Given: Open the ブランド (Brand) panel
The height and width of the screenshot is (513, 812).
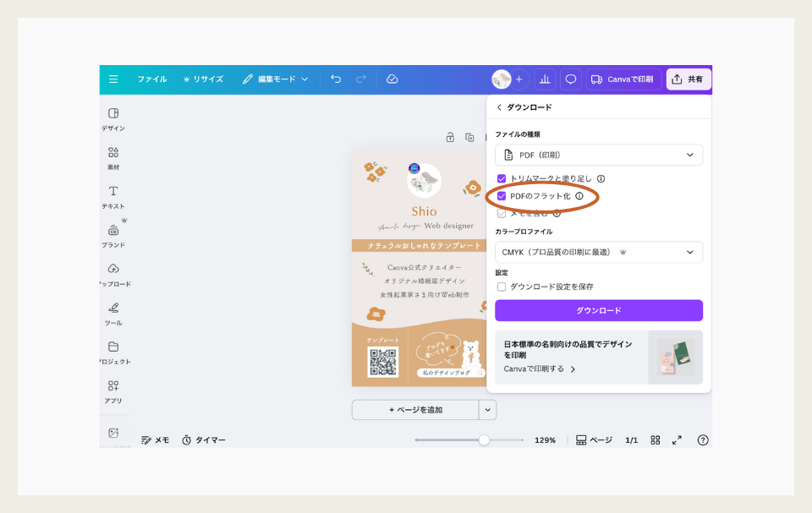Looking at the screenshot, I should pos(112,235).
